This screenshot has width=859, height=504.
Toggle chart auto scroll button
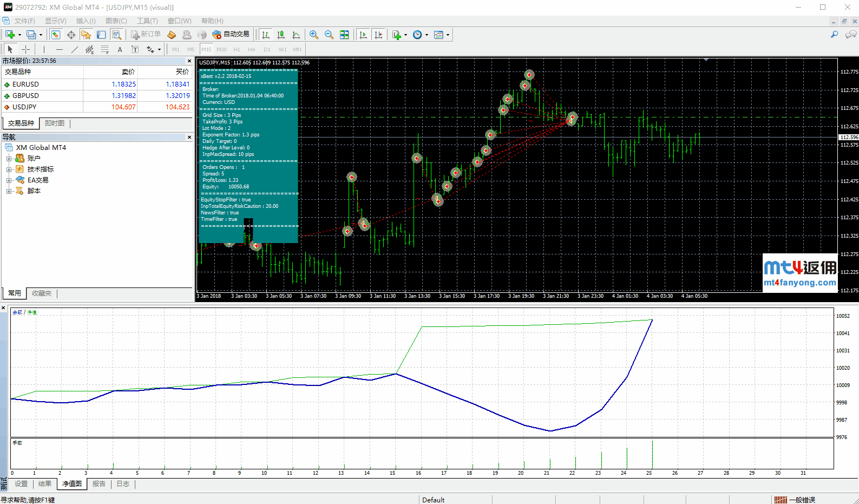(363, 35)
